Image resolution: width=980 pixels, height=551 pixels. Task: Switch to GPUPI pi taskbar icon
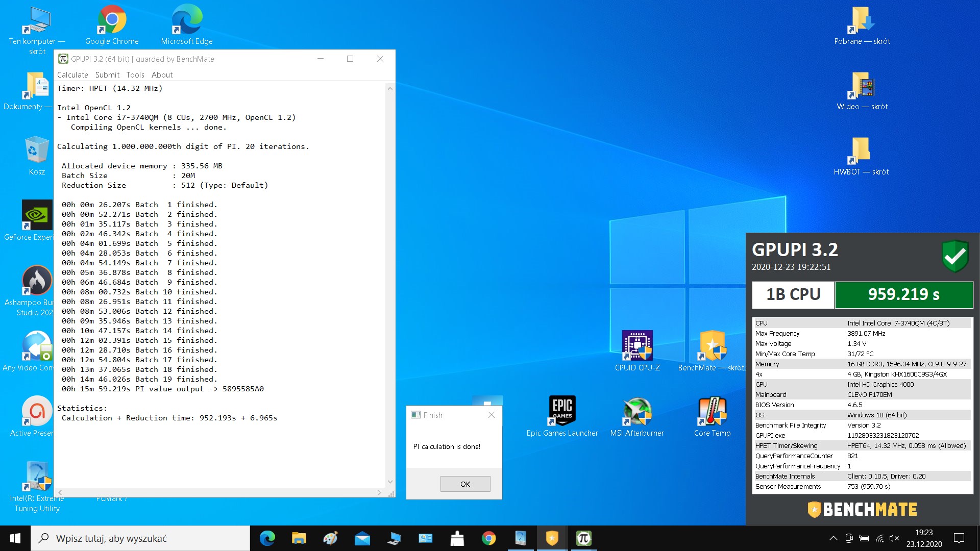(583, 538)
